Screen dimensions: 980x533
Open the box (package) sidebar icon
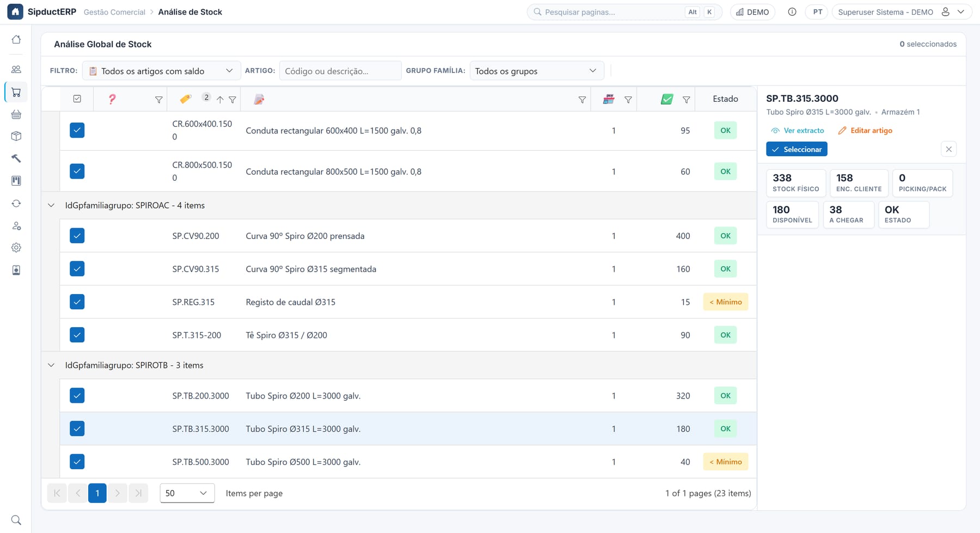[x=16, y=136]
